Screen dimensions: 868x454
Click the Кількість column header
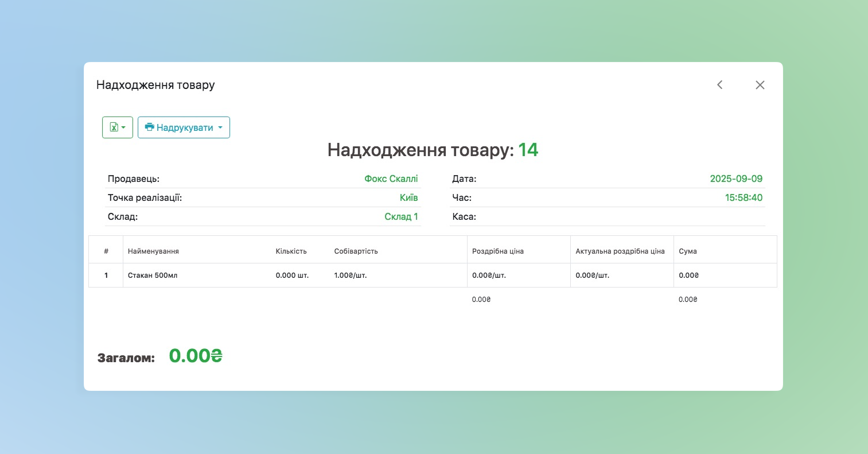291,251
